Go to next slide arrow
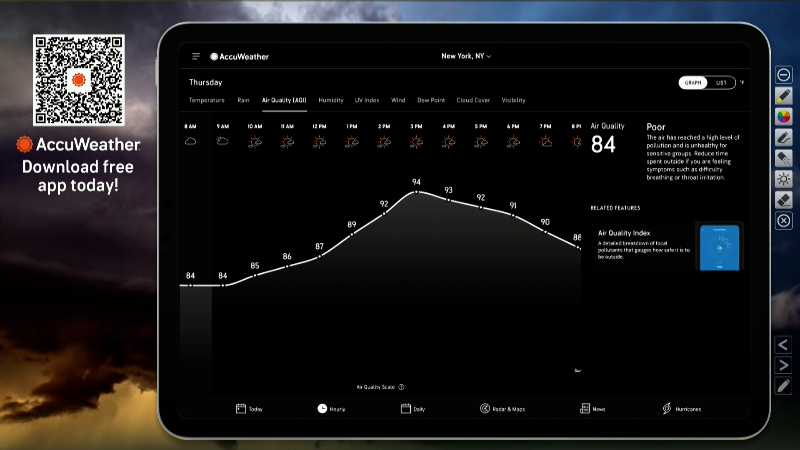Image resolution: width=800 pixels, height=450 pixels. 783,365
